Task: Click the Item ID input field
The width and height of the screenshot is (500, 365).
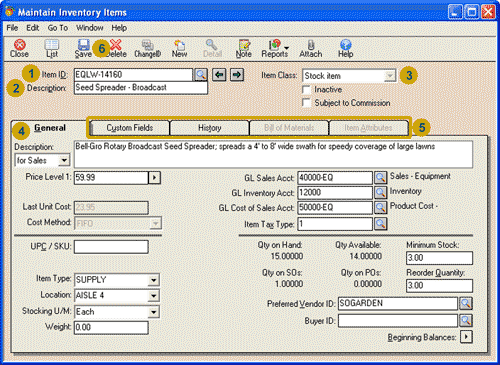Action: (x=133, y=75)
